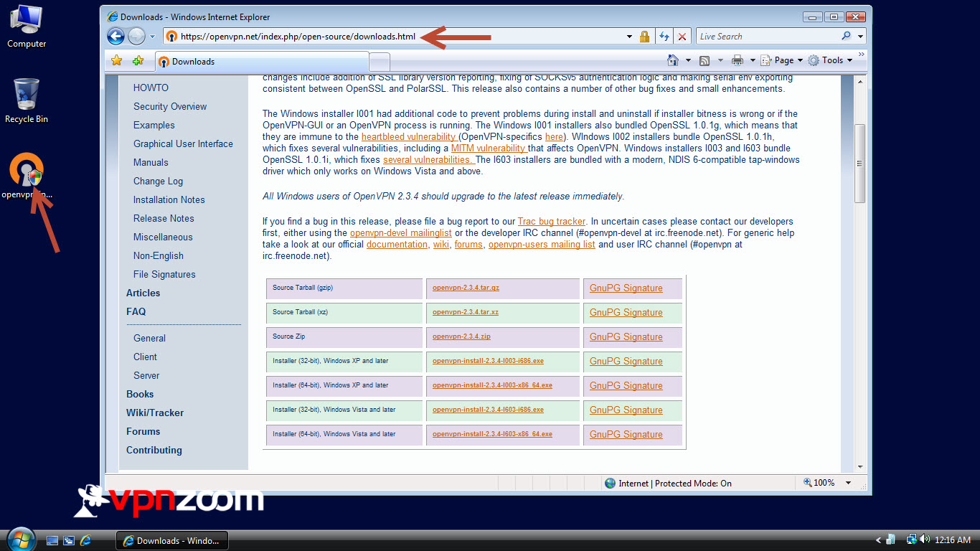Image resolution: width=980 pixels, height=551 pixels.
Task: Click the scrollbar down arrow
Action: pos(860,466)
